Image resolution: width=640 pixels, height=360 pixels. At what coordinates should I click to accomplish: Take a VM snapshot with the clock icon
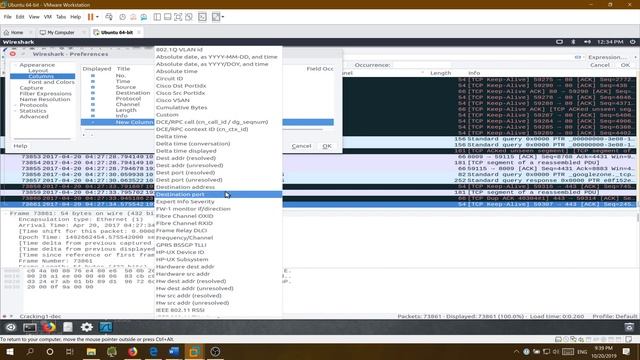coord(122,17)
